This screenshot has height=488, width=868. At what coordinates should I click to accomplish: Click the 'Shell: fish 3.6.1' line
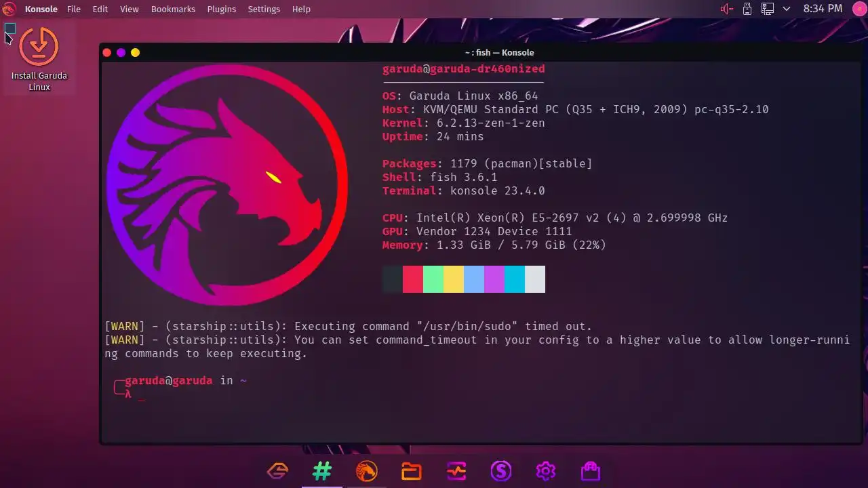[x=440, y=177]
